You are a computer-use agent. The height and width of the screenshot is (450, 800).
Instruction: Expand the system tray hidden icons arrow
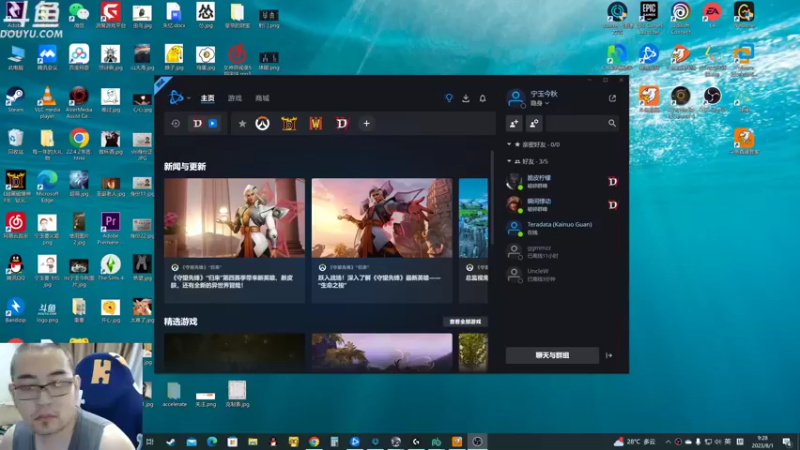(668, 442)
